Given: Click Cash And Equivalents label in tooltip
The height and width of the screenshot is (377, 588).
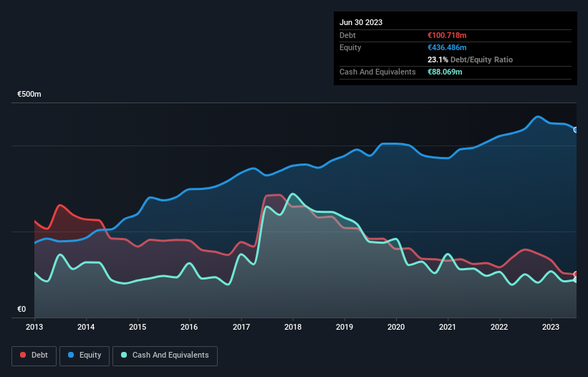Looking at the screenshot, I should tap(377, 72).
